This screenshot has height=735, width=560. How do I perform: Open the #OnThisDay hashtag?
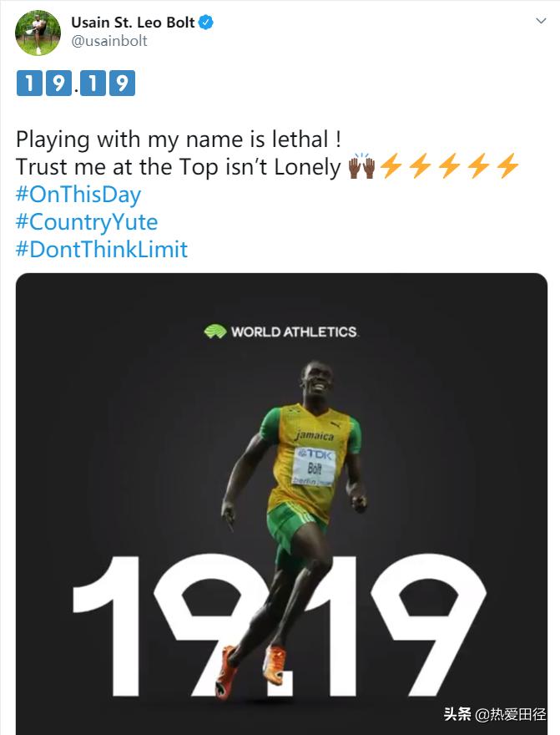click(78, 195)
